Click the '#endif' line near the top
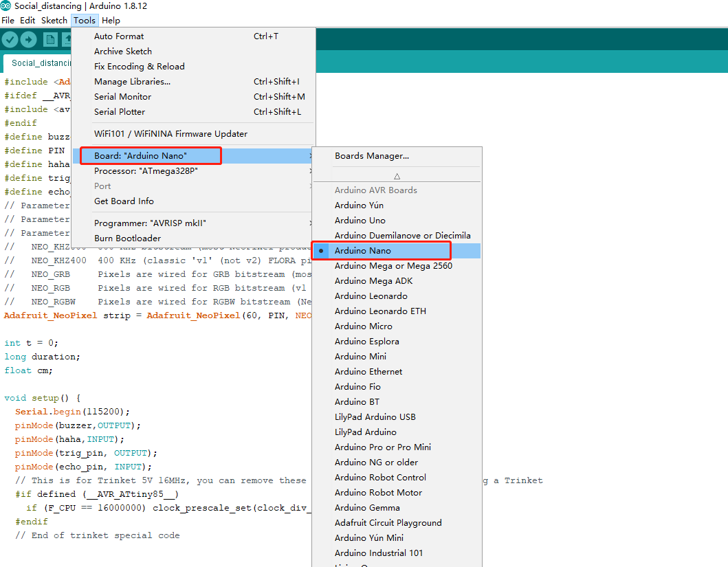This screenshot has height=567, width=728. 21,123
